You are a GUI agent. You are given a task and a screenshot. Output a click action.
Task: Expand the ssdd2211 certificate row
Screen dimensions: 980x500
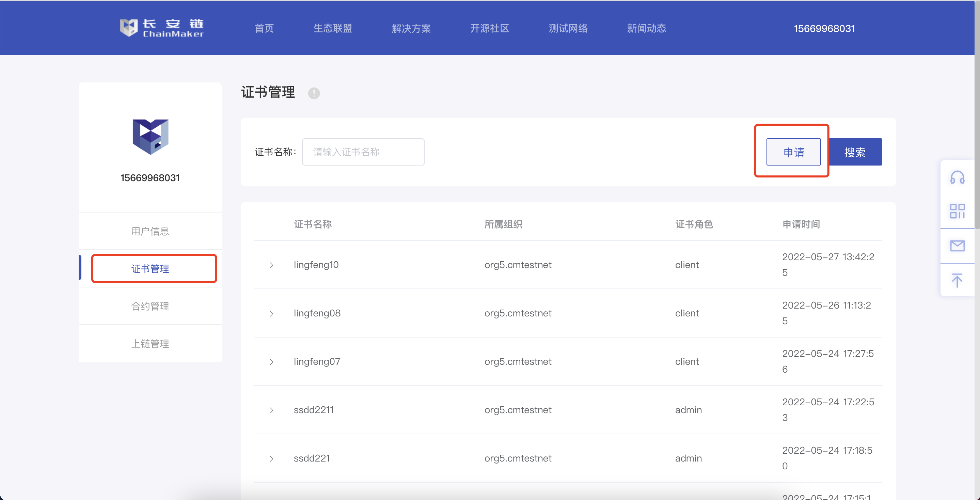click(x=271, y=410)
